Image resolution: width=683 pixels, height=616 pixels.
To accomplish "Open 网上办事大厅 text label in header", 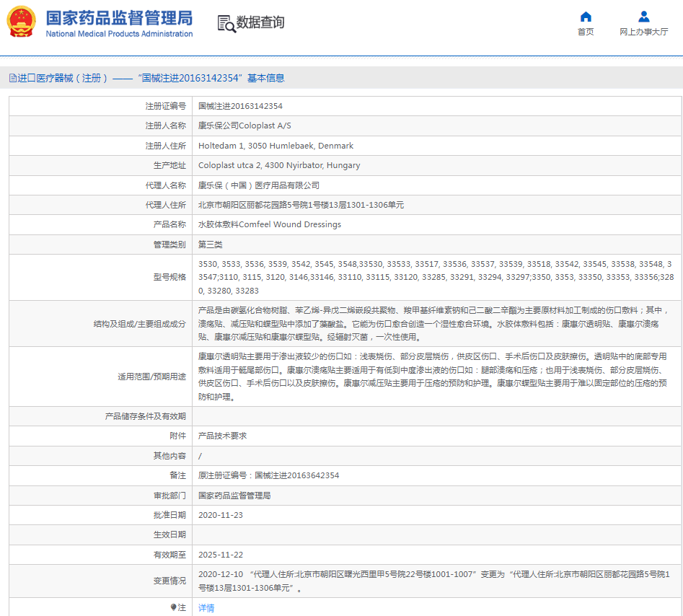I will 643,32.
